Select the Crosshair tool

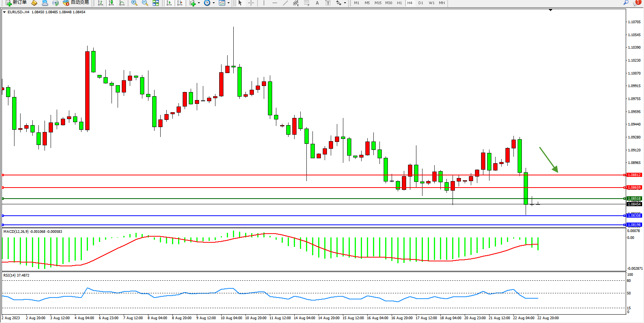click(x=251, y=3)
